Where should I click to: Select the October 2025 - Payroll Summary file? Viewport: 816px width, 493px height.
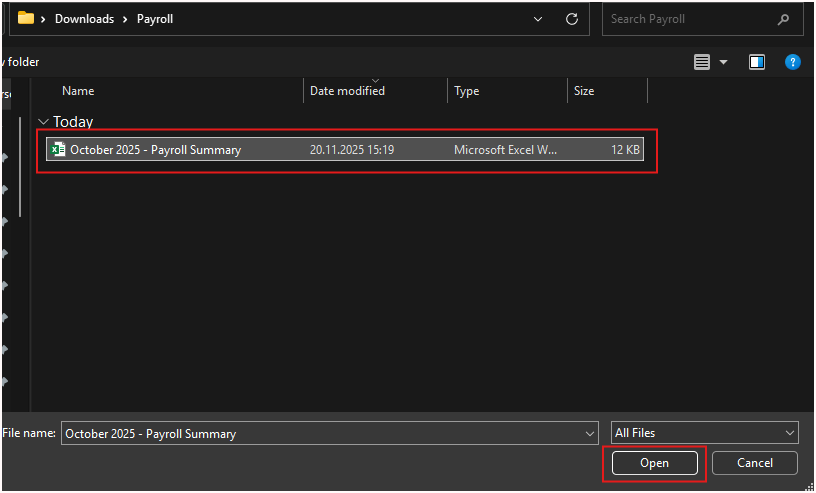[155, 150]
